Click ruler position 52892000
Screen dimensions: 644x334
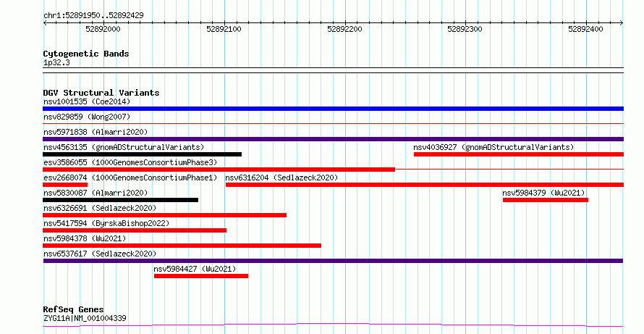[103, 29]
